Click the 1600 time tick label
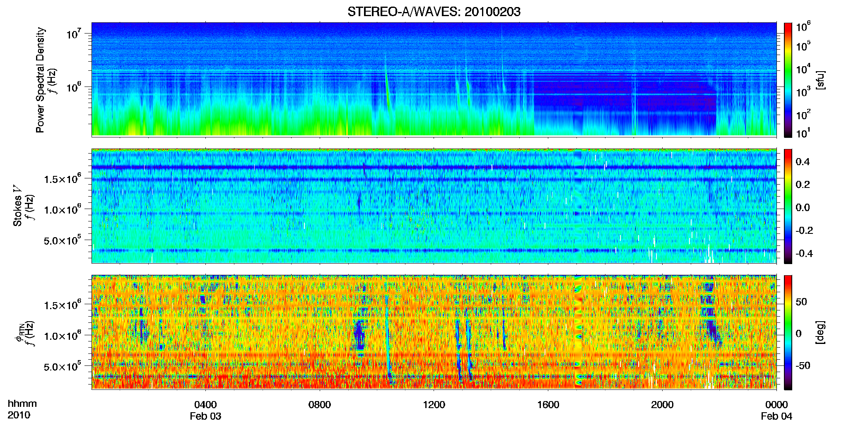This screenshot has width=868, height=447. click(x=548, y=405)
